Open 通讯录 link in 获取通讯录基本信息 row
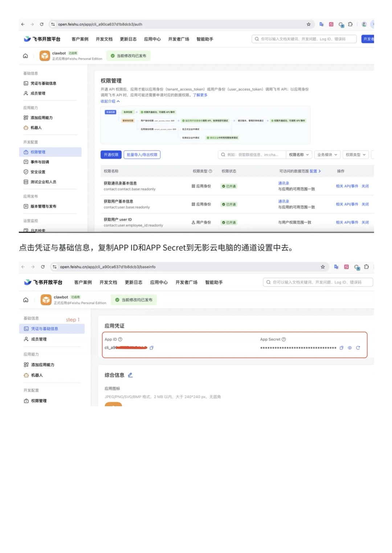This screenshot has height=553, width=392. (283, 183)
